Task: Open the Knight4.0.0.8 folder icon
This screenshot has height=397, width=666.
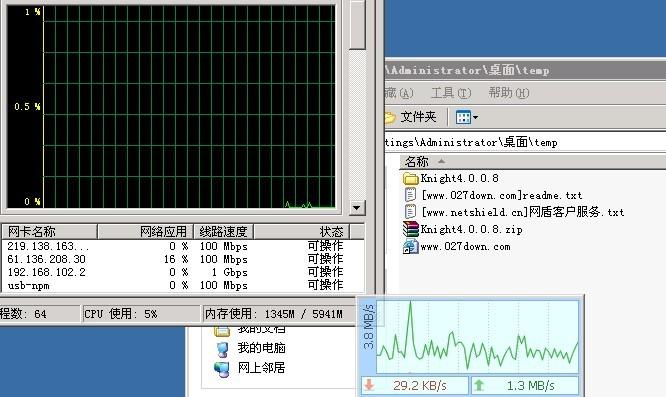Action: 410,178
